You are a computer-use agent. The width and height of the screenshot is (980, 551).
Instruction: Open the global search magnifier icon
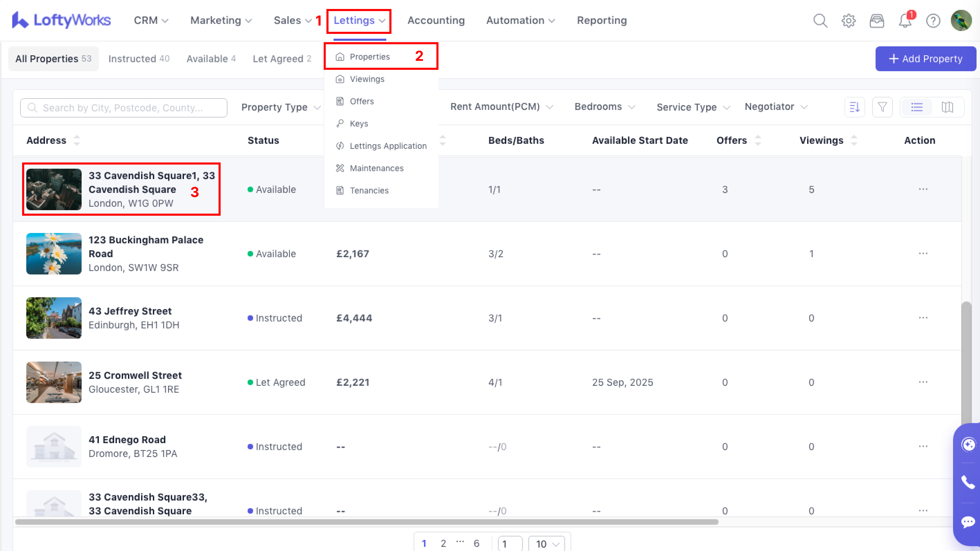pyautogui.click(x=820, y=20)
